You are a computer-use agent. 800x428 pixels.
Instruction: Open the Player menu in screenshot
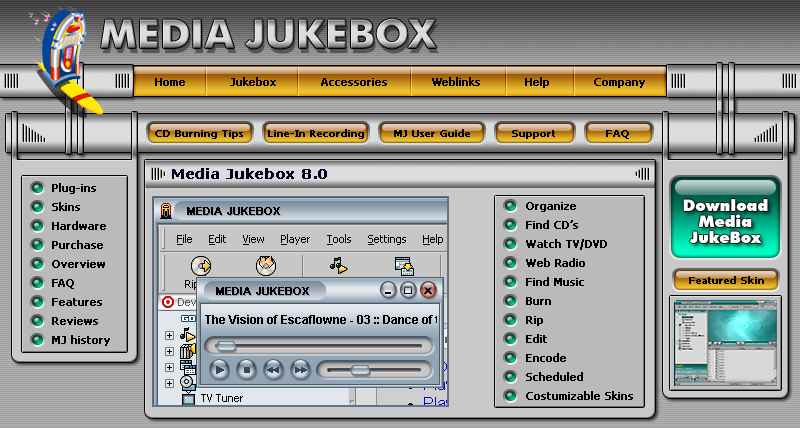tap(295, 239)
